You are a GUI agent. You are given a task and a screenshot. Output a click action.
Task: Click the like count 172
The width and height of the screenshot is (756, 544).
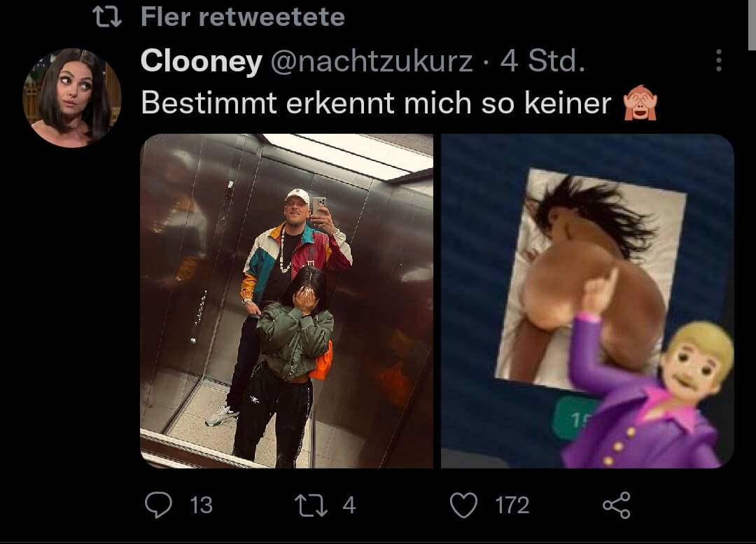tap(512, 505)
